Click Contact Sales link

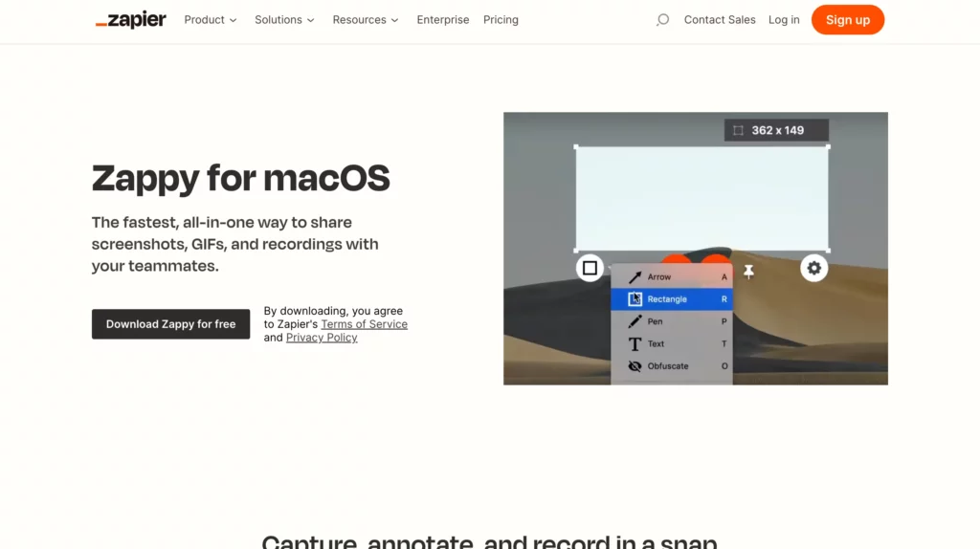click(x=720, y=20)
